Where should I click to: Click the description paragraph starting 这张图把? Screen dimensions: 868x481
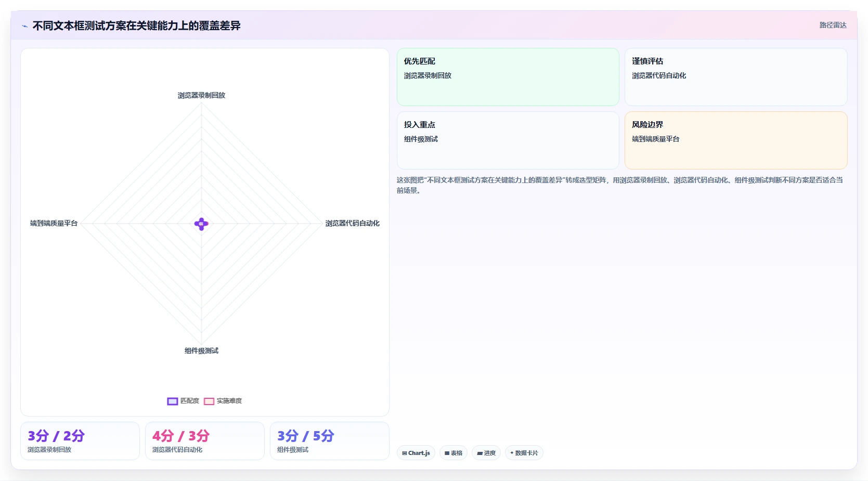point(620,185)
